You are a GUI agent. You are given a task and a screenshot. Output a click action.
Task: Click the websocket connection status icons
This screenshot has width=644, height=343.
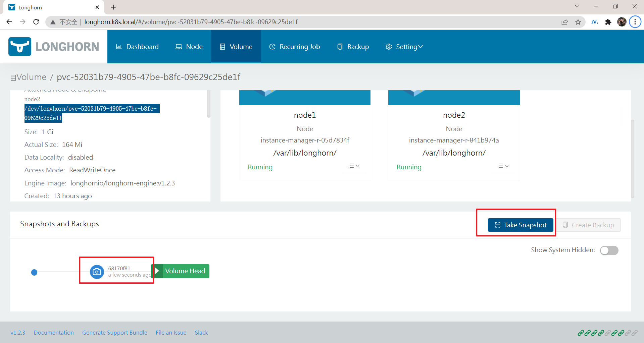607,333
